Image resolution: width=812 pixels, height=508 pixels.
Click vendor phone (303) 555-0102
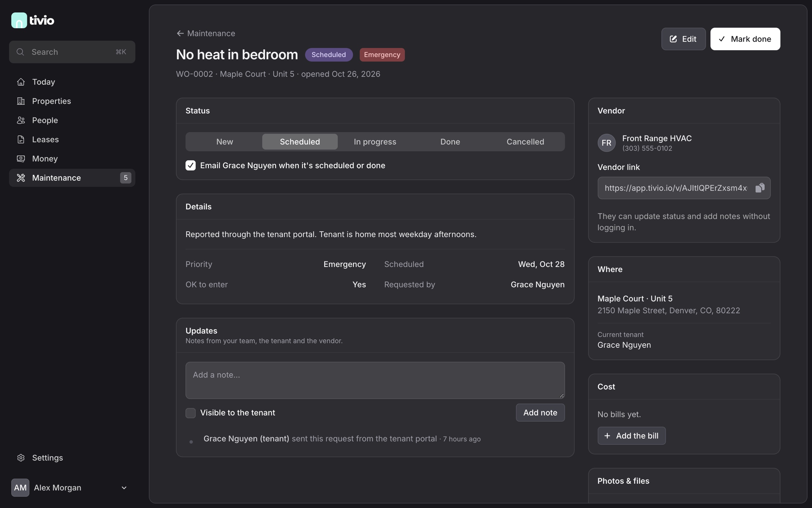[x=647, y=148]
